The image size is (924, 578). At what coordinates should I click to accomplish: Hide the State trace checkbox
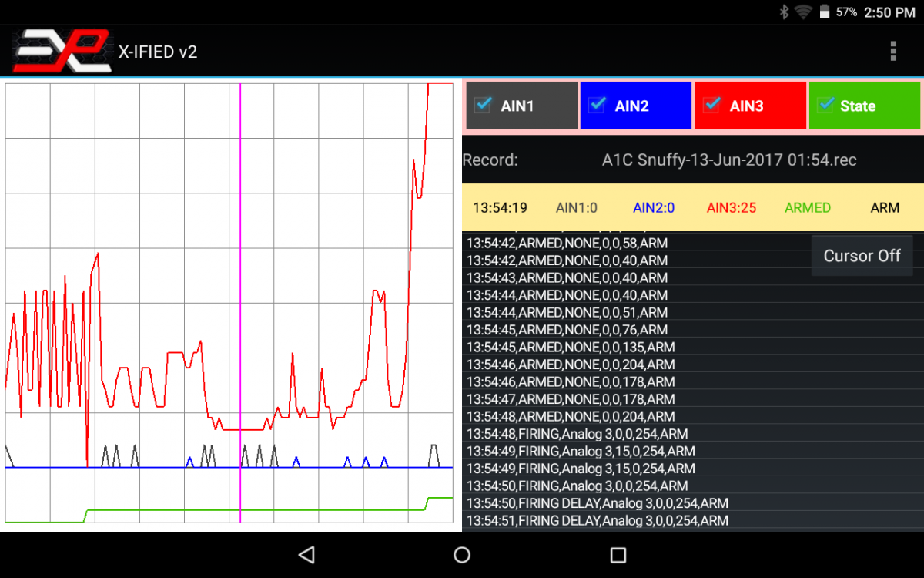click(825, 105)
